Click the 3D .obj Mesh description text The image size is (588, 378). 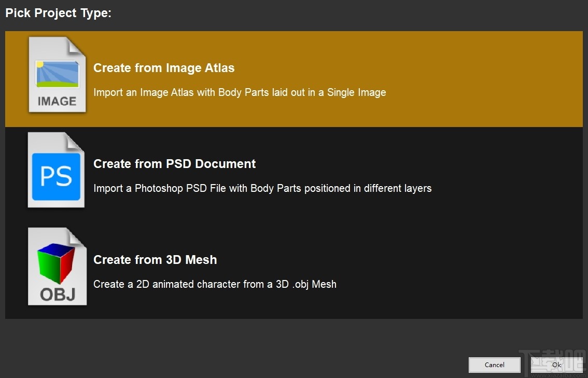pyautogui.click(x=215, y=284)
